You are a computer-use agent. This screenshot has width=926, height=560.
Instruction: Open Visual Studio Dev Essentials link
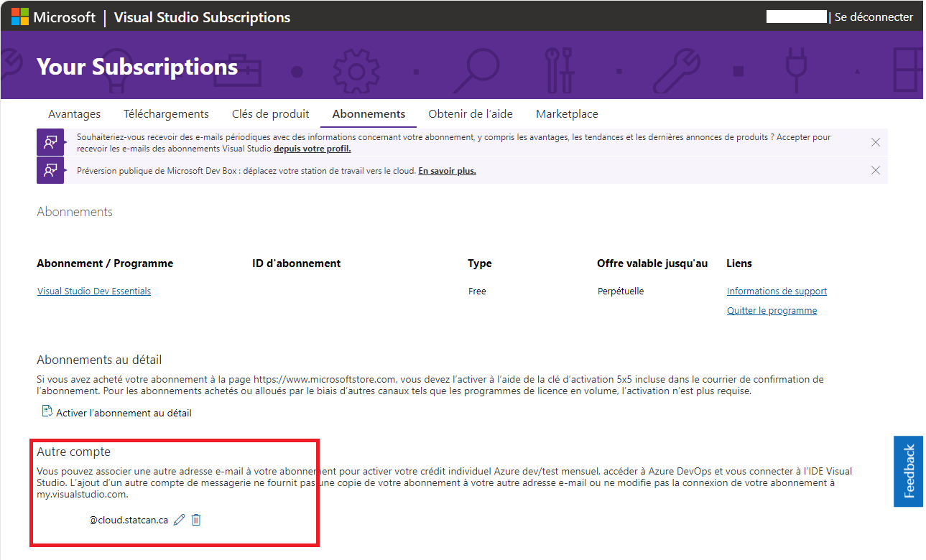tap(94, 291)
